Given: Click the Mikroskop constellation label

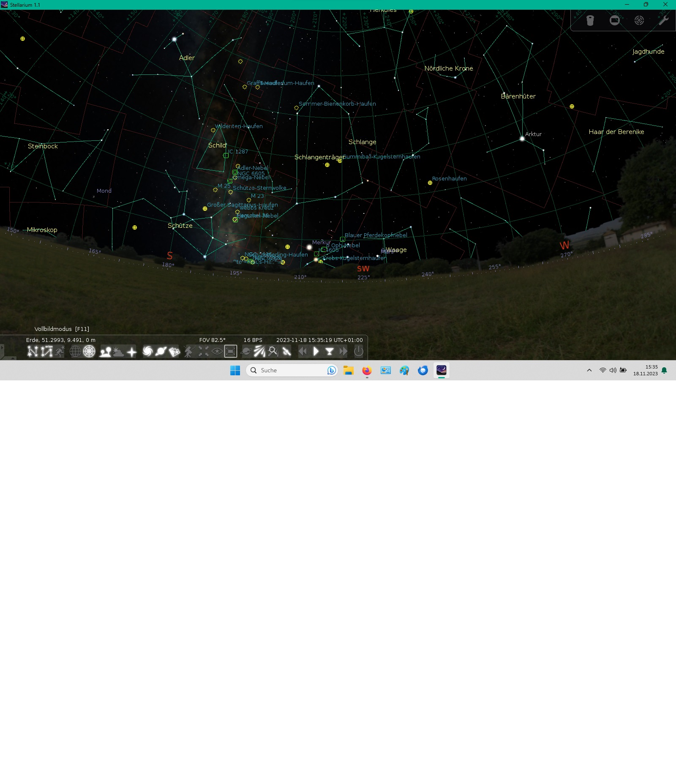Looking at the screenshot, I should 42,230.
